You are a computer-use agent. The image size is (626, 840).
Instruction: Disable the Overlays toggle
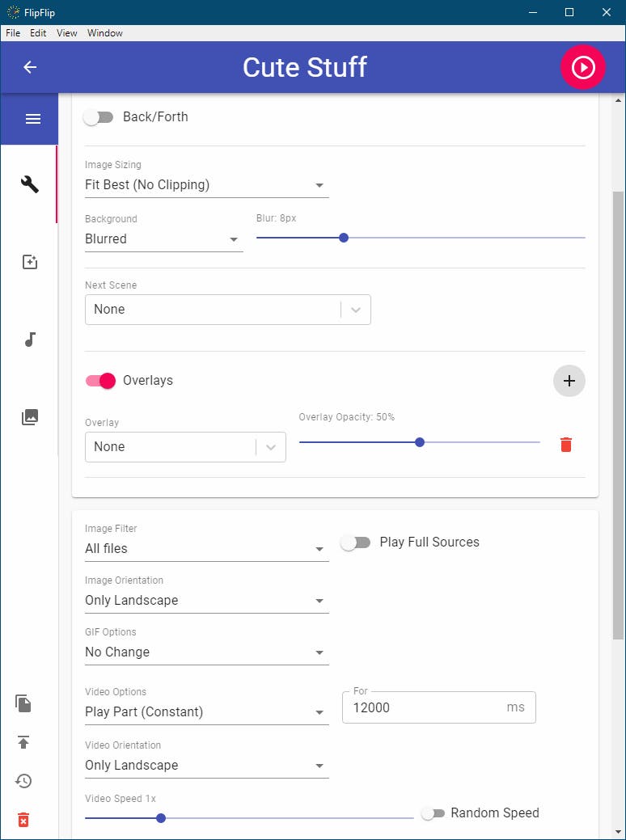[101, 381]
